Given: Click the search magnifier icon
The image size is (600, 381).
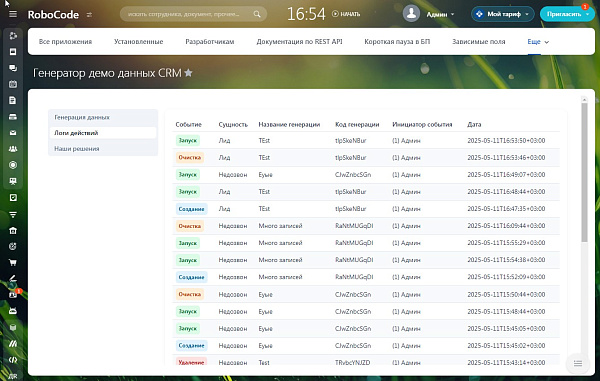Looking at the screenshot, I should pyautogui.click(x=257, y=14).
